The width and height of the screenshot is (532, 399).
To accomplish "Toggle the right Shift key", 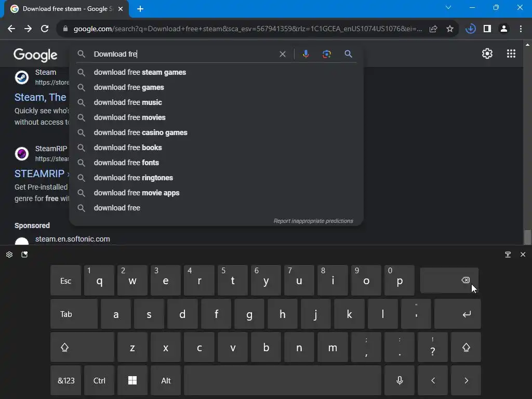I will [x=466, y=347].
